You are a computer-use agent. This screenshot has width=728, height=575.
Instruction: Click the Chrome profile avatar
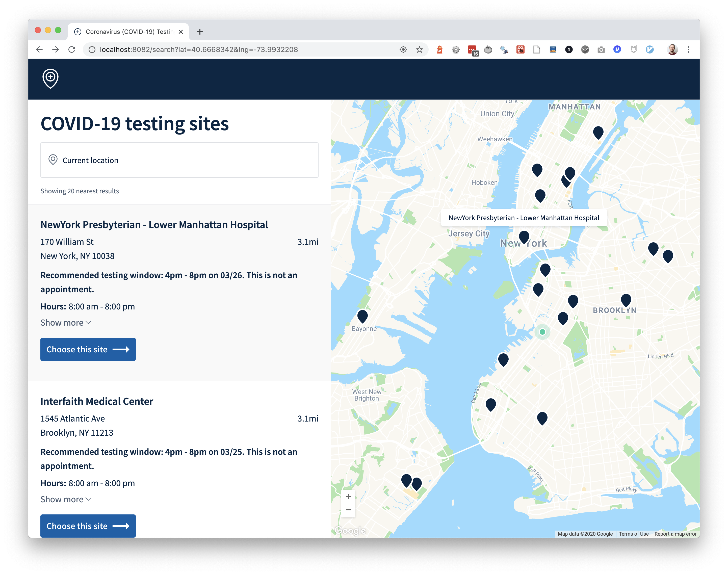(x=672, y=50)
